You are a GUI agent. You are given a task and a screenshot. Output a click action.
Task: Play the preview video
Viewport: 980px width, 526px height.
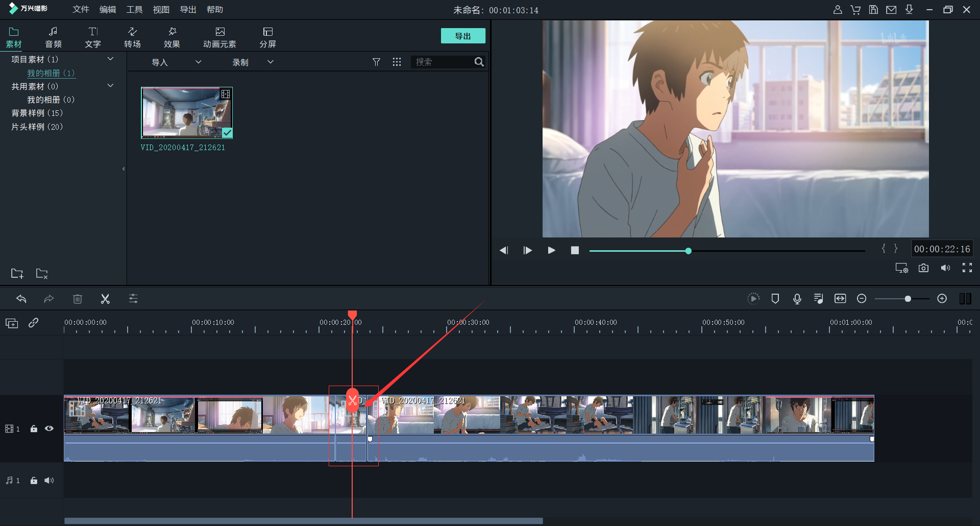(551, 250)
